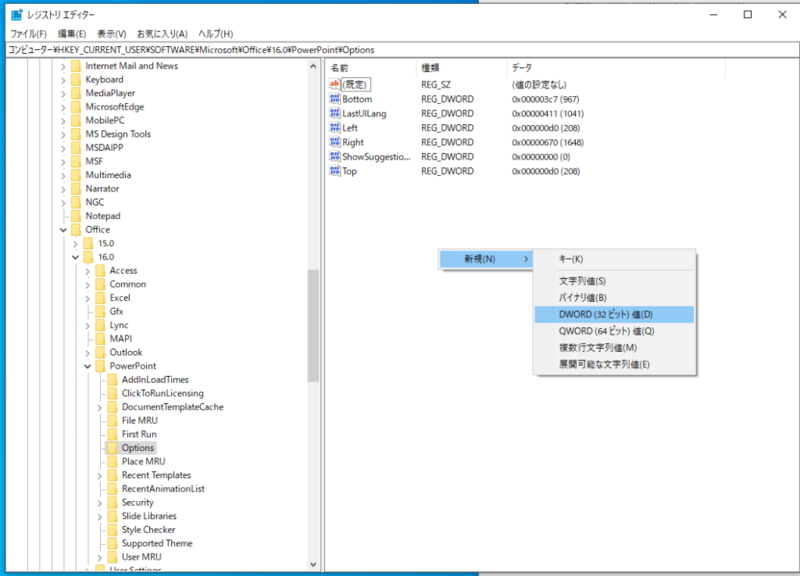Choose 複数行文字列値(M) in the submenu
Screen dimensions: 800x576
[614, 347]
